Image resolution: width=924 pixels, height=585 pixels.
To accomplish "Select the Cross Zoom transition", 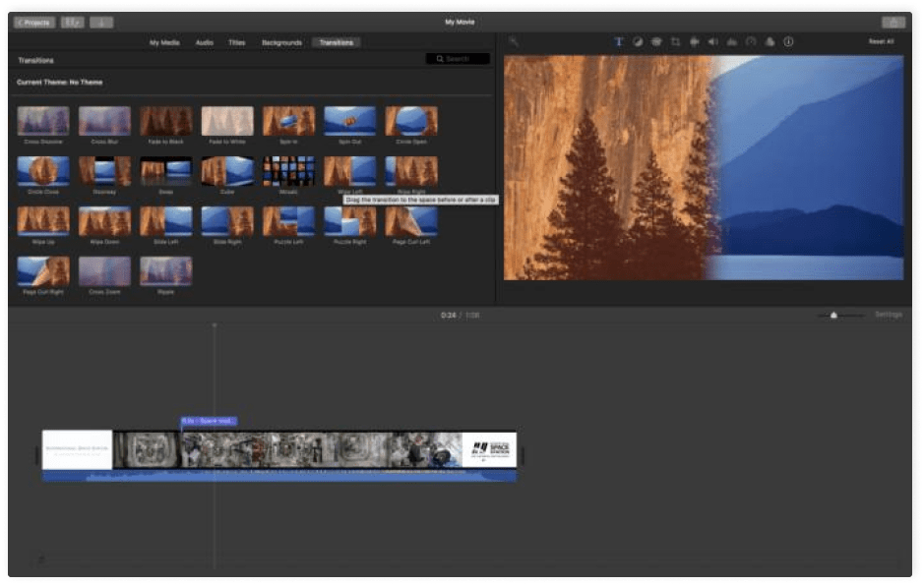I will (x=104, y=271).
